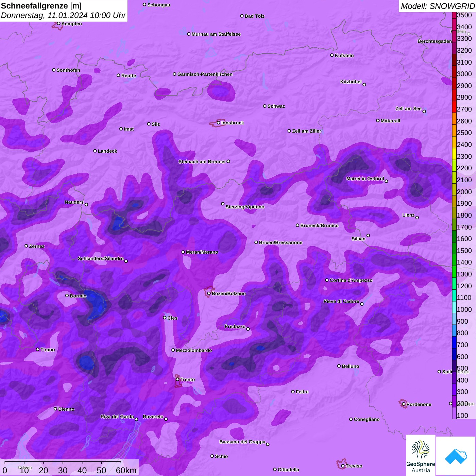The width and height of the screenshot is (476, 476).
Task: Click the Steinach am Brenner label
Action: point(202,161)
